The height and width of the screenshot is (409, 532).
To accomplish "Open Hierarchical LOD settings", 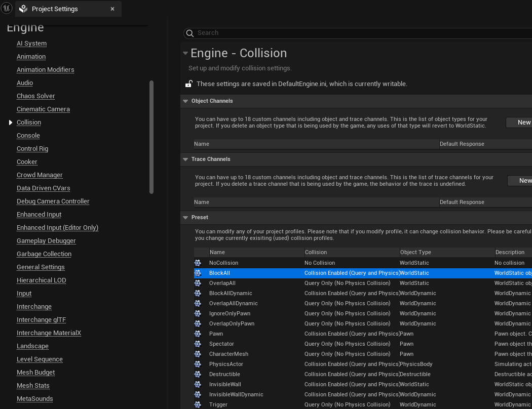I will [x=42, y=280].
